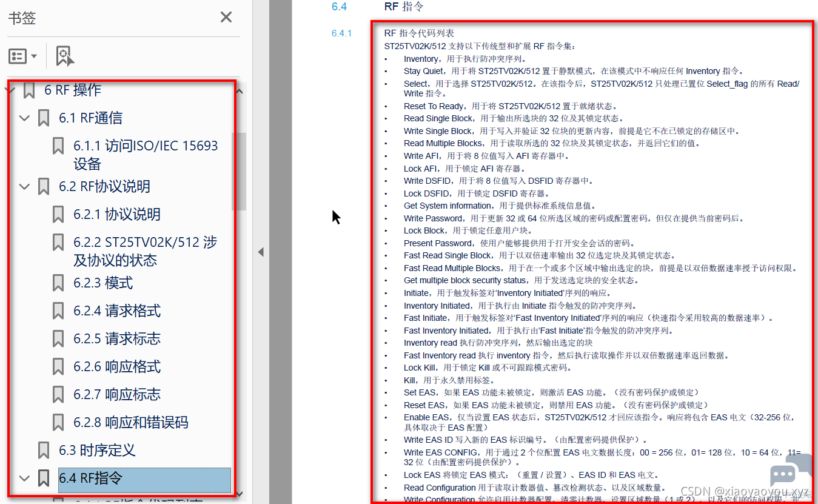Click the bookmark icon beside 6 RF 操作

point(28,91)
